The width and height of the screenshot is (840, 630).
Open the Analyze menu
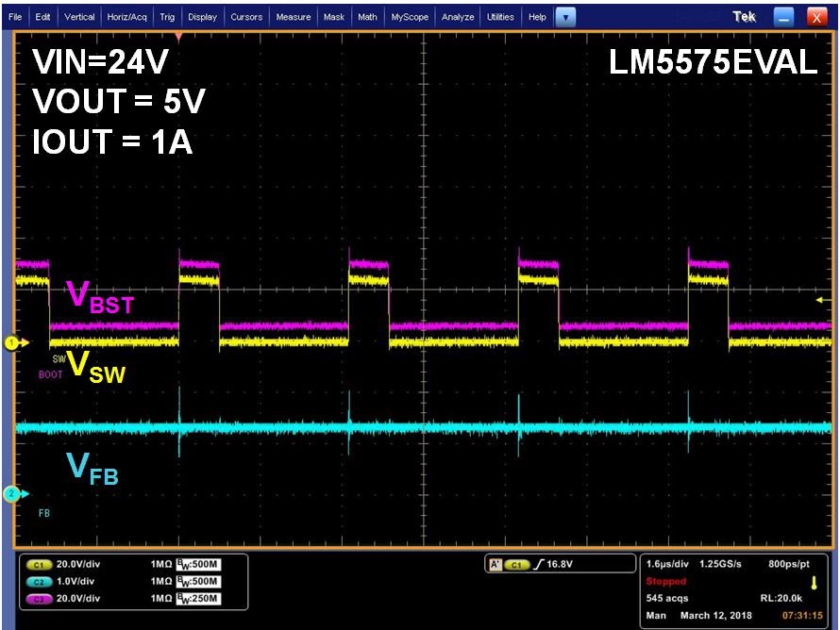point(458,17)
